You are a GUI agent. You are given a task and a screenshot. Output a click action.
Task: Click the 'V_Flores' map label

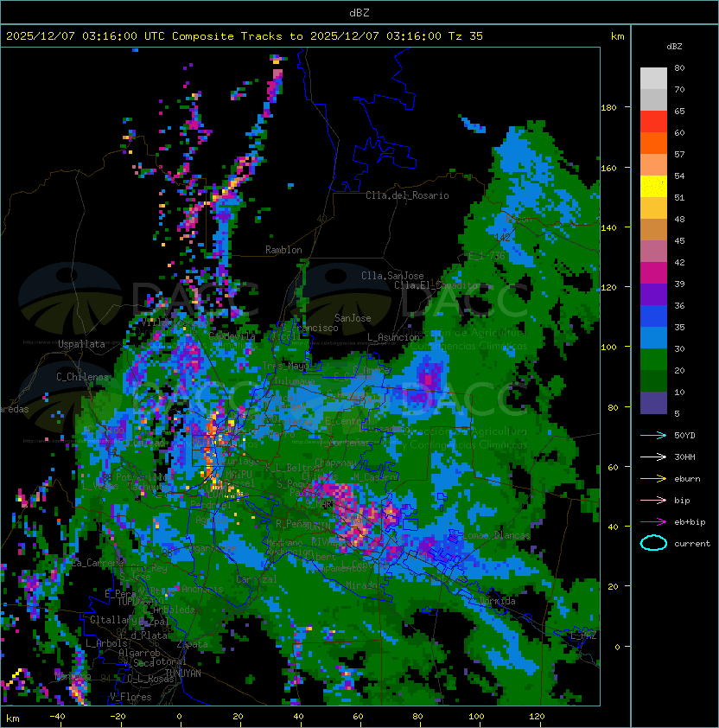[130, 697]
